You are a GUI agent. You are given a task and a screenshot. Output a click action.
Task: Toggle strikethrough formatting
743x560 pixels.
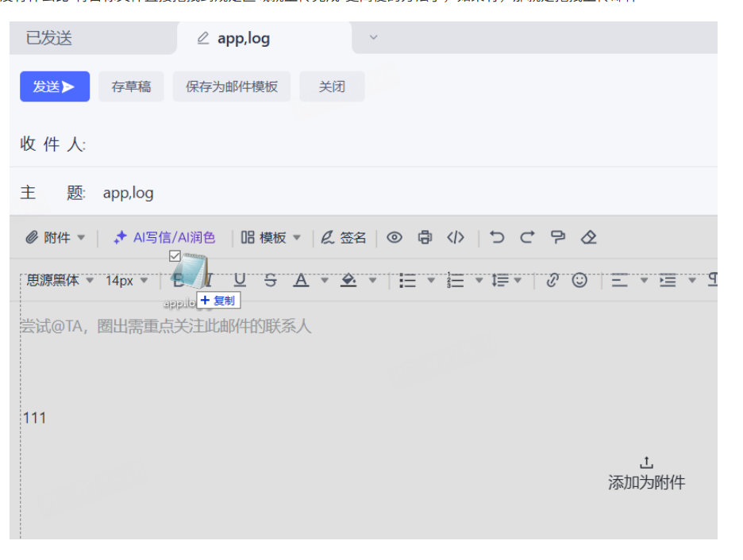pyautogui.click(x=270, y=280)
